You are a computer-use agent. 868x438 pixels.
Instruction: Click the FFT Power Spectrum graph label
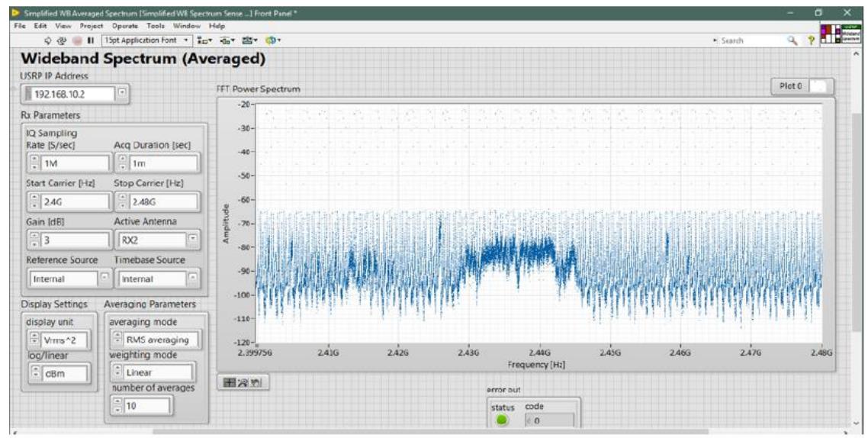coord(258,89)
